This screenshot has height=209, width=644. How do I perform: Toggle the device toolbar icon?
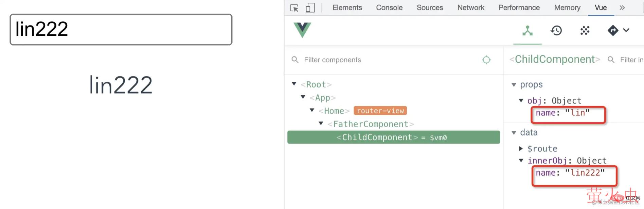pyautogui.click(x=310, y=8)
